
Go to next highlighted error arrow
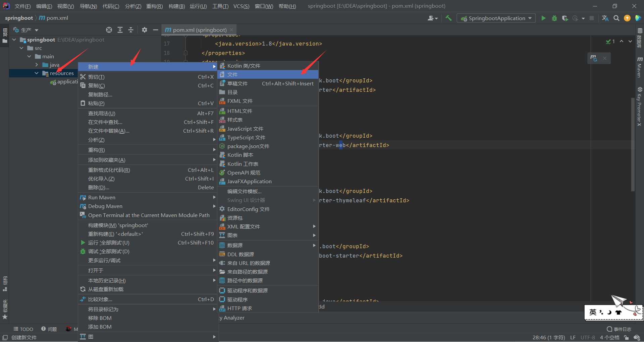click(x=630, y=41)
